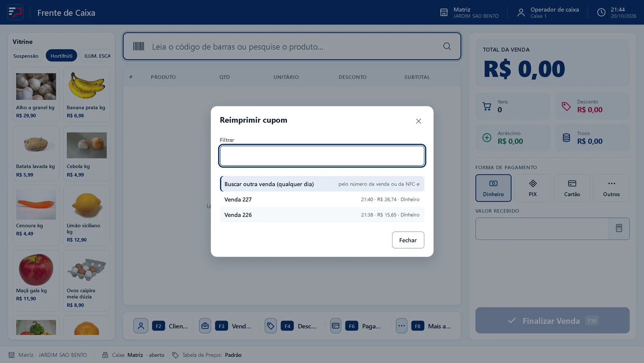Click the Desconto tag icon in summary
Viewport: 644px width, 363px height.
[x=566, y=106]
